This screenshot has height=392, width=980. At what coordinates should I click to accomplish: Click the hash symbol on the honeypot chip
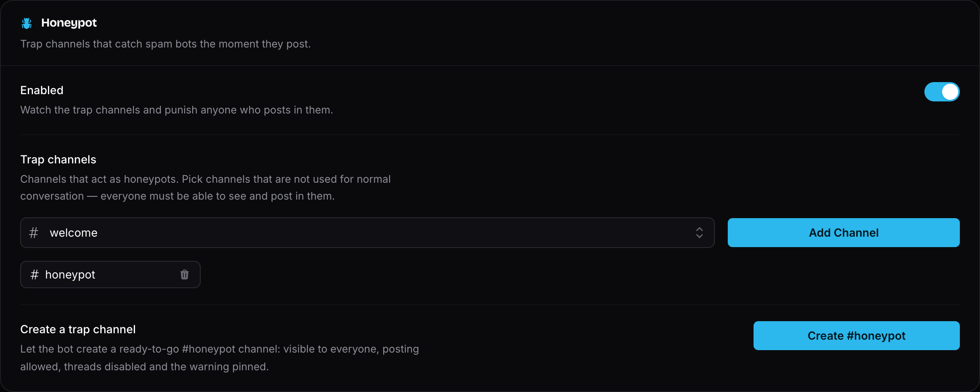click(x=35, y=274)
